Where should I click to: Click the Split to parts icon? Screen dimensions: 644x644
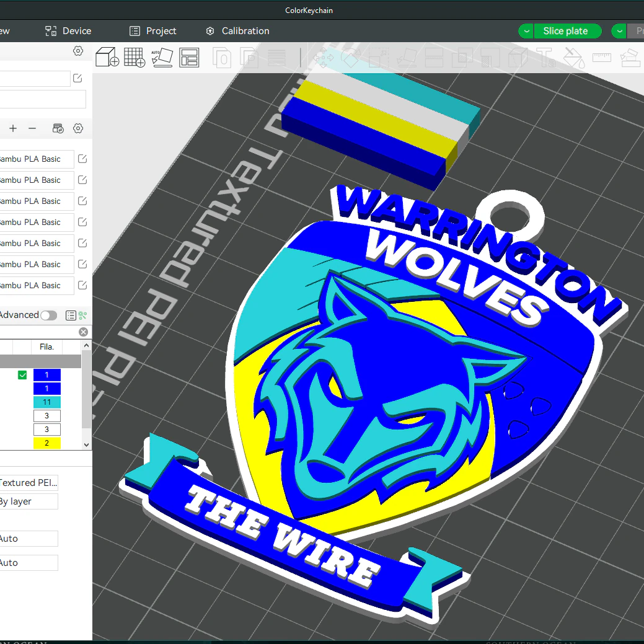coord(249,57)
